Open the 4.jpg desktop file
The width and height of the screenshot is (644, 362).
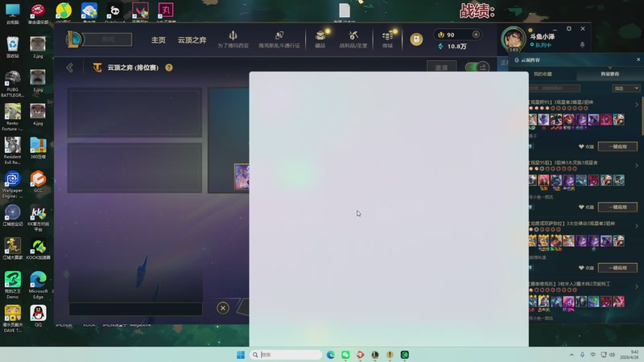click(x=38, y=114)
